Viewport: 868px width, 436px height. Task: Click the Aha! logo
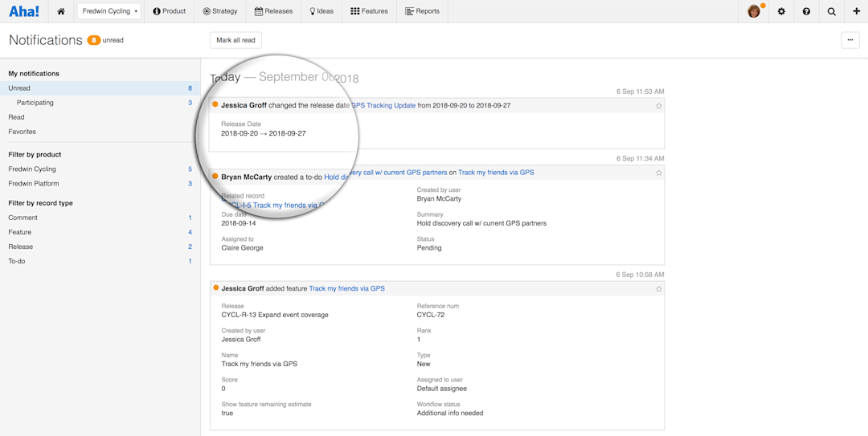coord(24,11)
